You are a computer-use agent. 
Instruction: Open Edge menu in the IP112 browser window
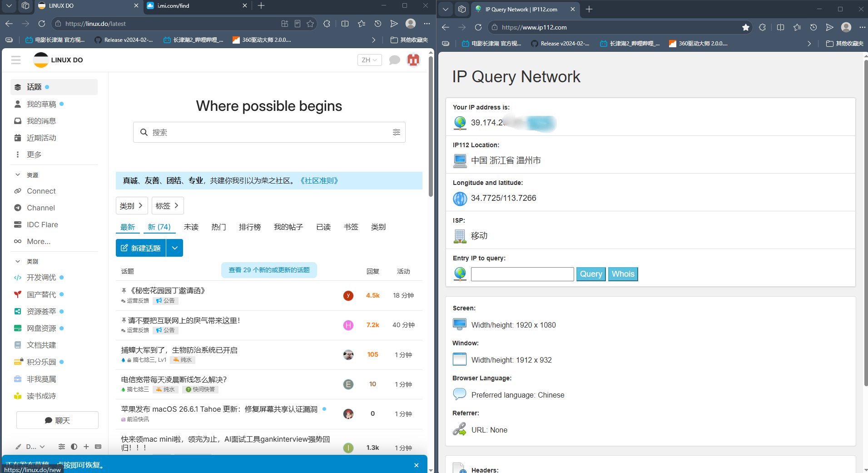click(x=863, y=27)
